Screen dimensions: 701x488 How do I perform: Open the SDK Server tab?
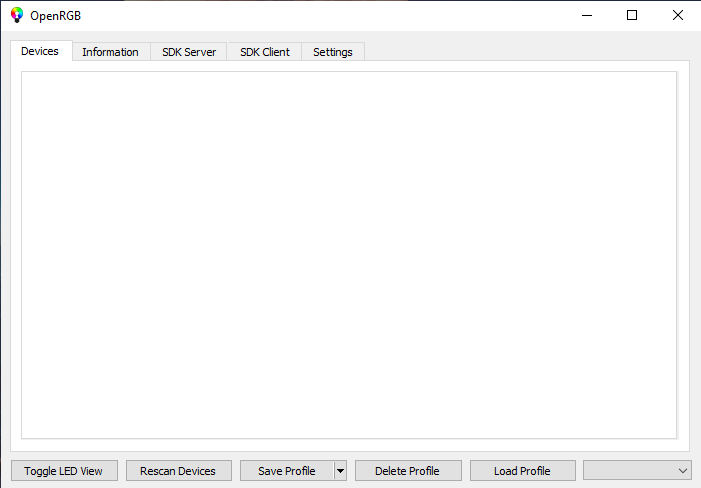189,52
